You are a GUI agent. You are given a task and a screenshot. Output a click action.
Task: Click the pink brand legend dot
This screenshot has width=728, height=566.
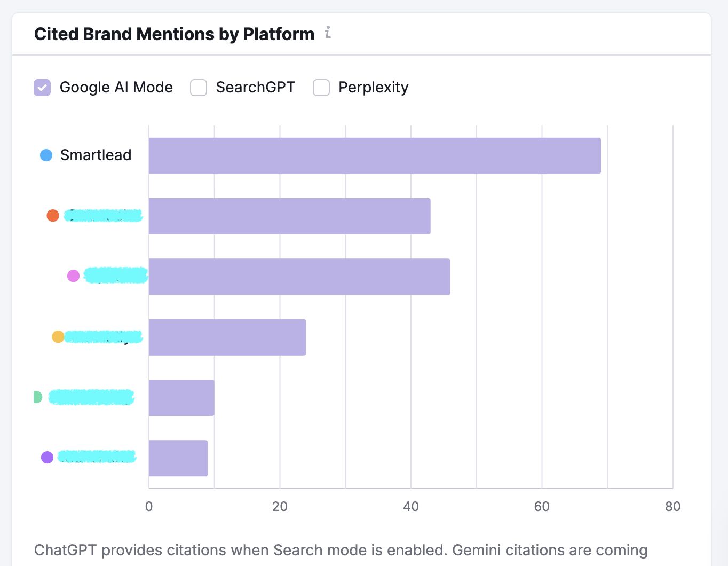click(x=73, y=276)
